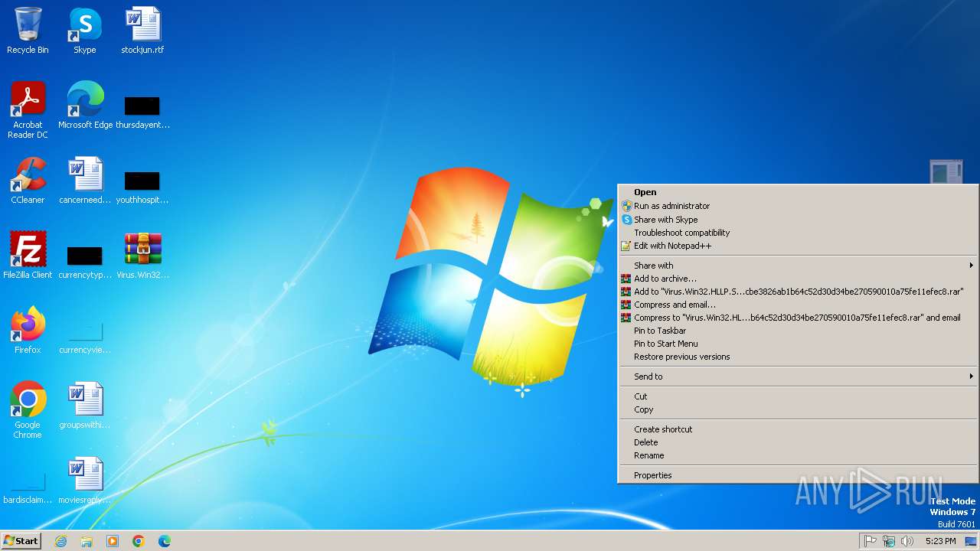Click the Action Center flag tray icon
This screenshot has width=980, height=551.
click(x=871, y=541)
